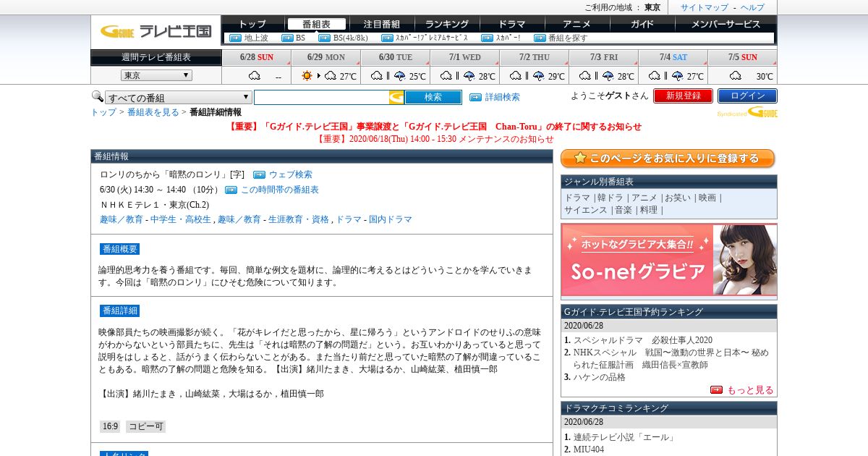Select the 7/2 THU date column

tap(535, 57)
